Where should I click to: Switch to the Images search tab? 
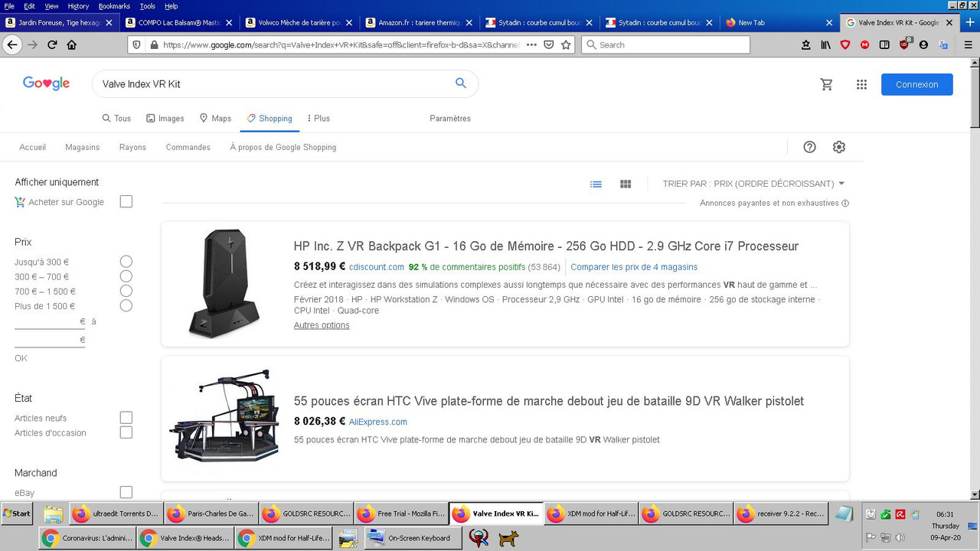coord(165,119)
